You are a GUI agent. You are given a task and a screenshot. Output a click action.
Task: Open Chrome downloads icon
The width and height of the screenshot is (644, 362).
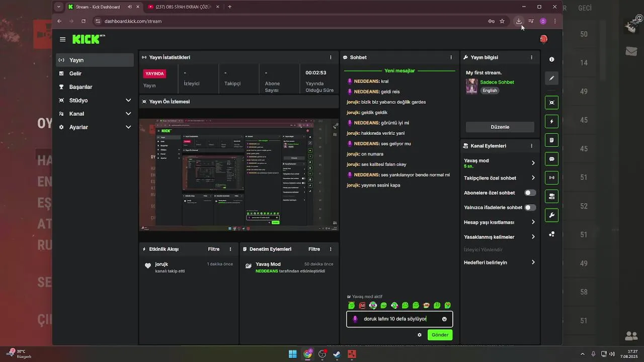[519, 21]
